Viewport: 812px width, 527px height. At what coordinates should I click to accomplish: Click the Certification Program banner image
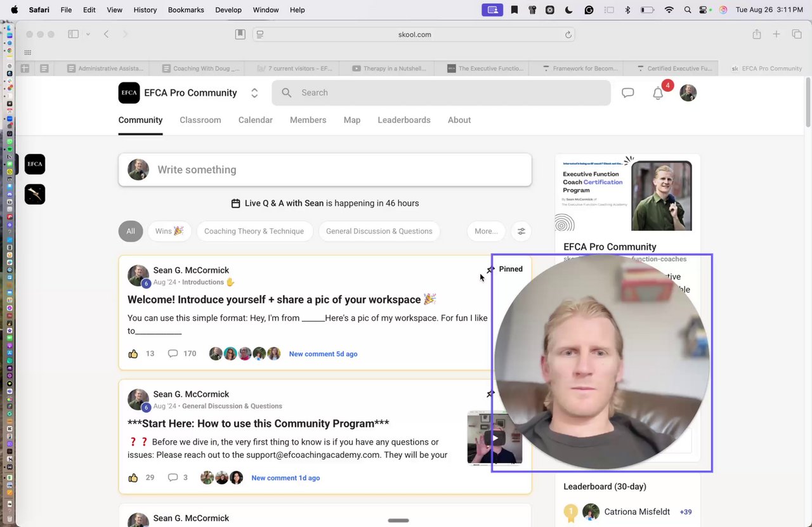(x=627, y=193)
